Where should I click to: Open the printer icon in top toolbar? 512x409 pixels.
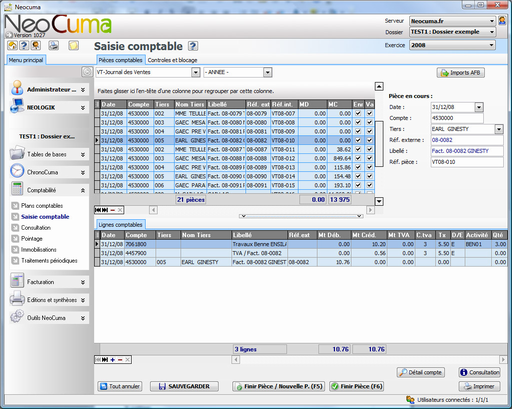coord(54,45)
